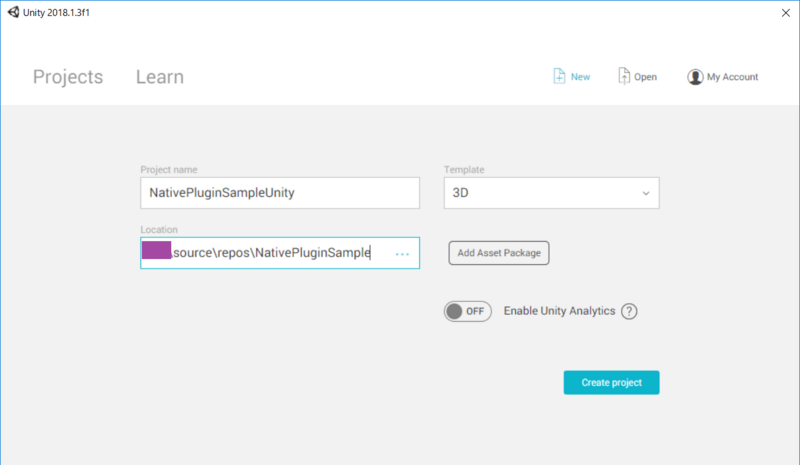Screen dimensions: 800x465
Task: Click the New project document icon
Action: point(559,76)
